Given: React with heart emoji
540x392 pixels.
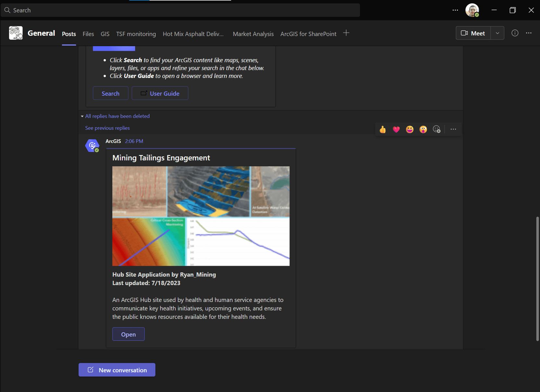Looking at the screenshot, I should pyautogui.click(x=396, y=129).
